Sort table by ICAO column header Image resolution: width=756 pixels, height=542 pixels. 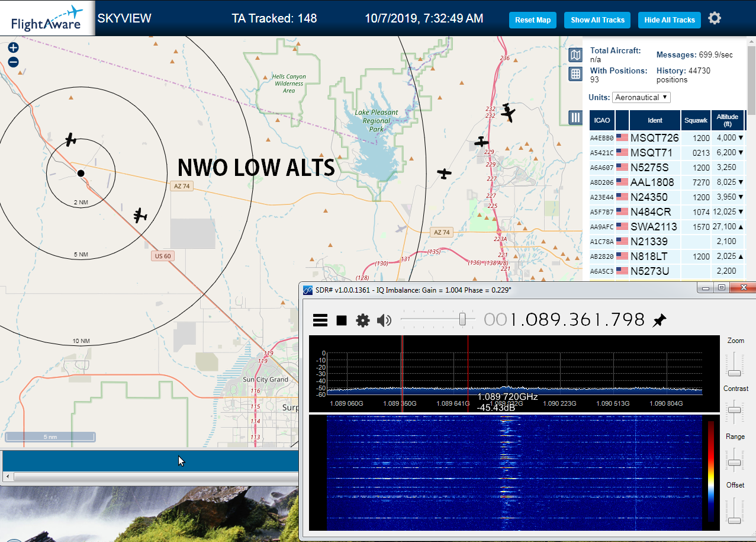click(601, 120)
